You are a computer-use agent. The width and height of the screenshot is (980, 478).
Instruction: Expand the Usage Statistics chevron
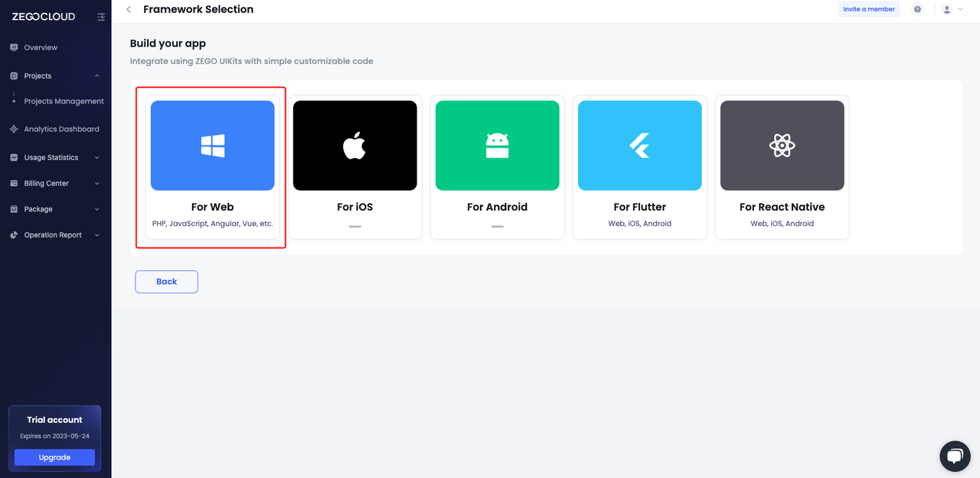(97, 158)
